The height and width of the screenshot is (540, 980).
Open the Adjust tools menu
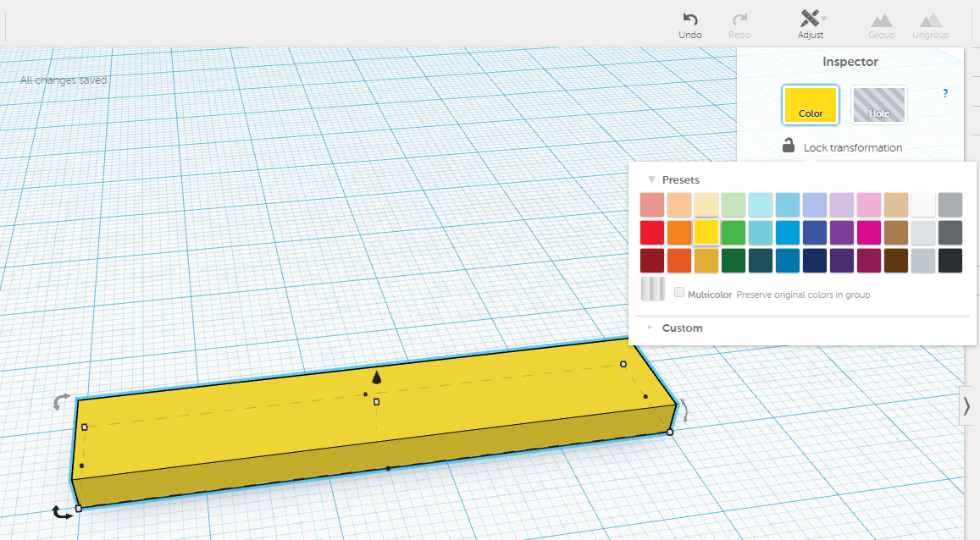(x=811, y=25)
